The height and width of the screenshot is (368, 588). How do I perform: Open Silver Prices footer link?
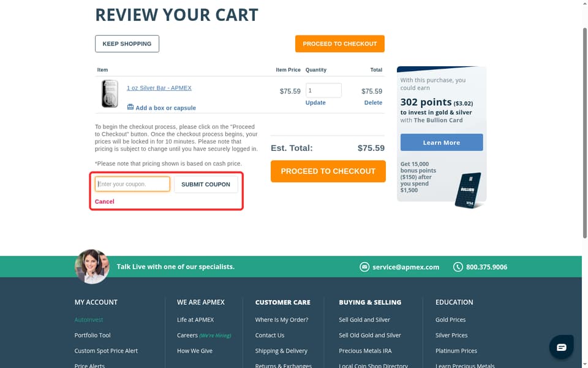tap(451, 335)
